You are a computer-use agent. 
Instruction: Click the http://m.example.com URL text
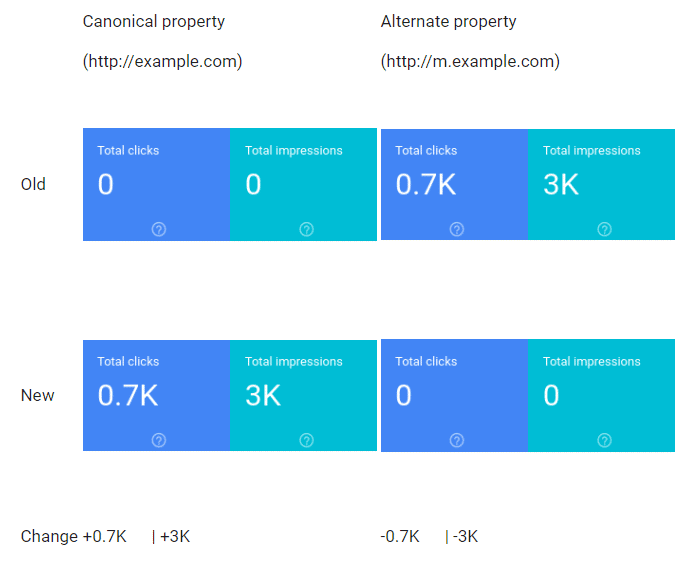470,62
